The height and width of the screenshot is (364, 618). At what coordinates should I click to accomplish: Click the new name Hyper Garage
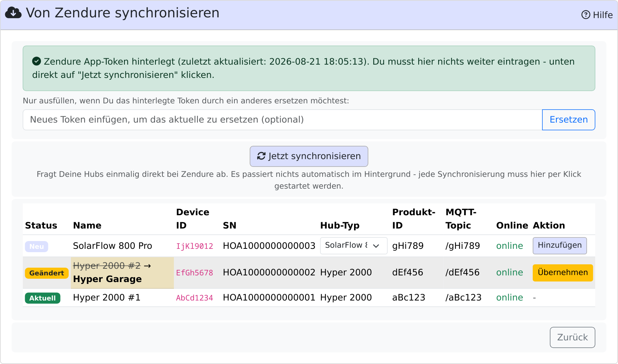tap(107, 279)
